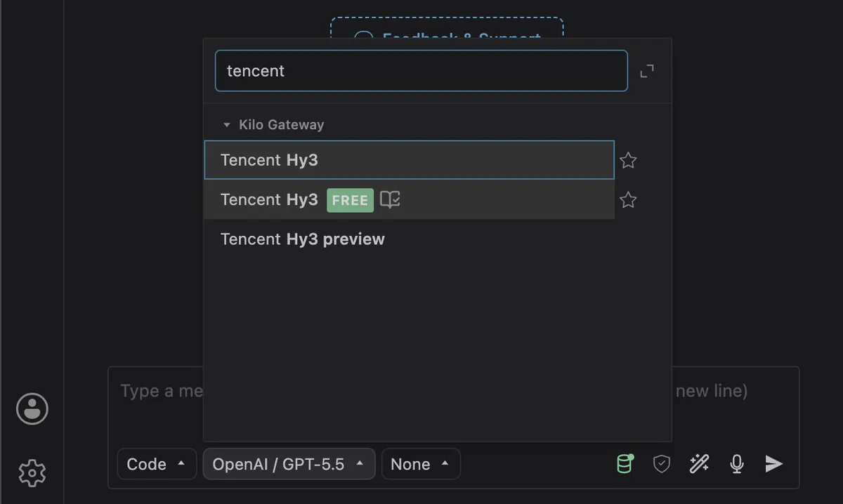Image resolution: width=843 pixels, height=504 pixels.
Task: Open the Code mode dropdown
Action: pos(157,464)
